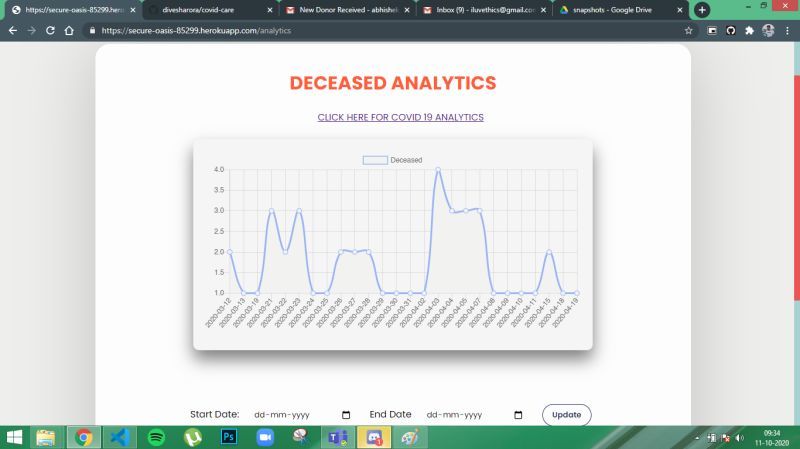Click the End Date input field
Image resolution: width=800 pixels, height=449 pixels.
474,415
